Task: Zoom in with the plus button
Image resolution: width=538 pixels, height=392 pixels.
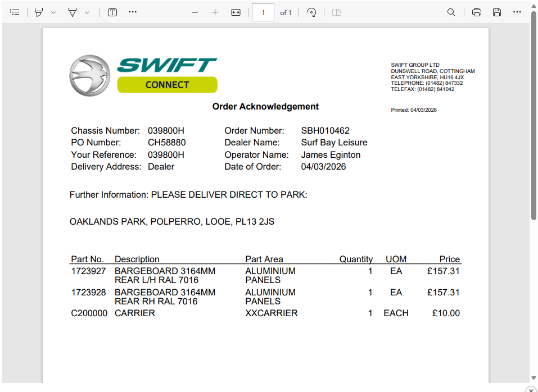Action: click(x=215, y=12)
